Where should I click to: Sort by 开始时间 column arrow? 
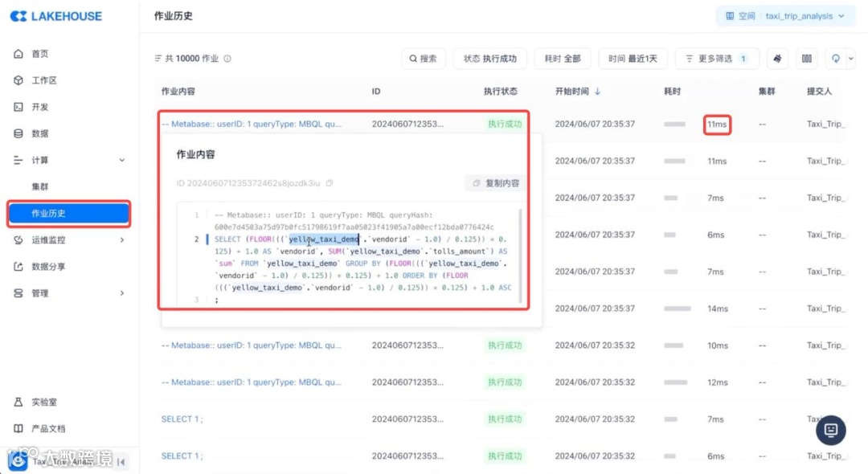click(x=597, y=92)
